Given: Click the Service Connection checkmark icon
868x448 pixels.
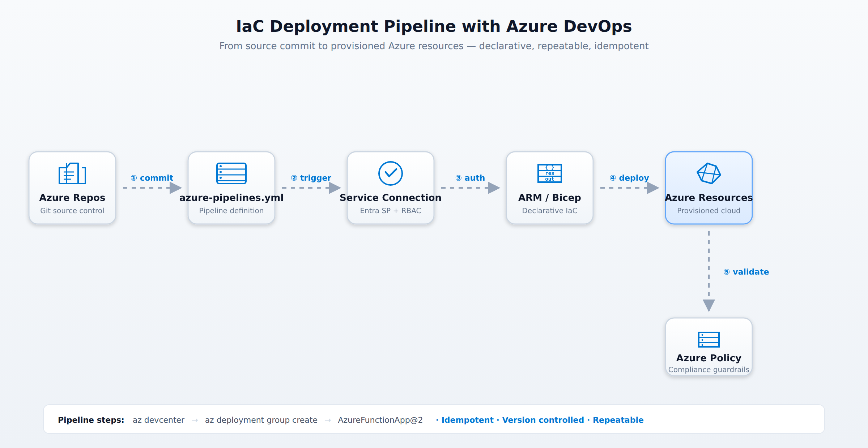Looking at the screenshot, I should (x=391, y=173).
